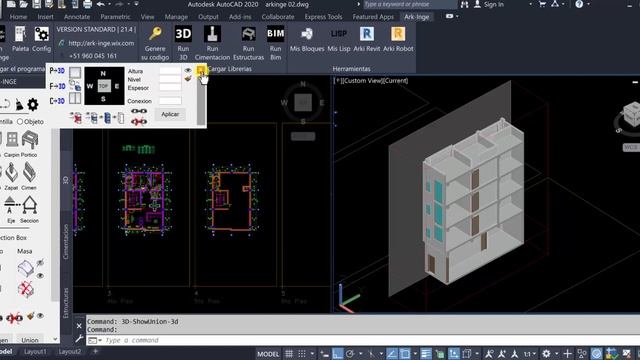Click the red chain unlink icon
Image resolution: width=640 pixels, height=360 pixels.
(139, 121)
